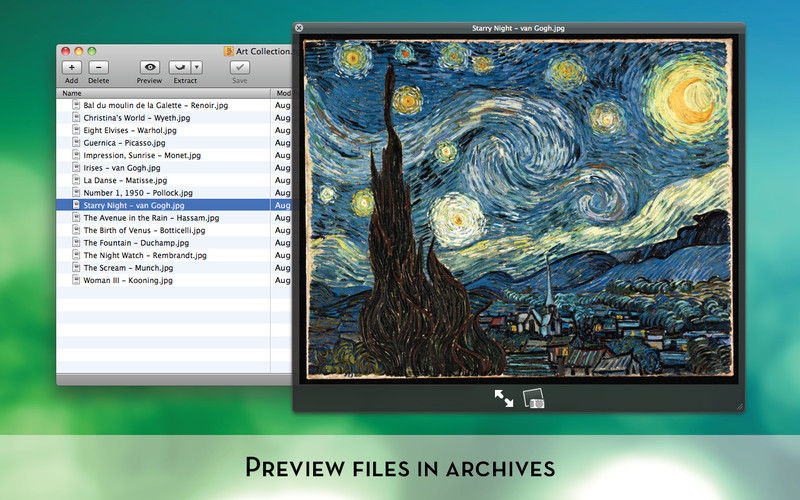Click file icon beside La Danse – Matisse.jpg
Viewport: 800px width, 500px height.
click(76, 180)
